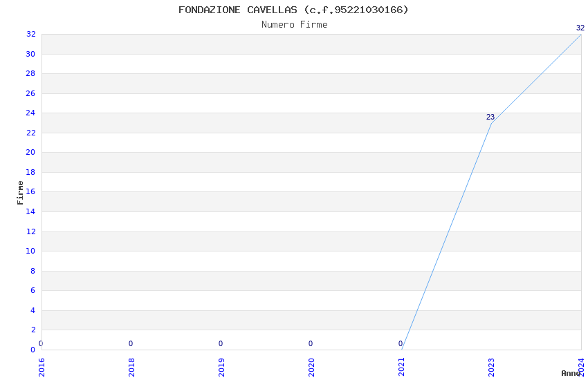Viewport: 588px width, 380px height.
Task: Click the subtitle Numero Firme
Action: 295,25
